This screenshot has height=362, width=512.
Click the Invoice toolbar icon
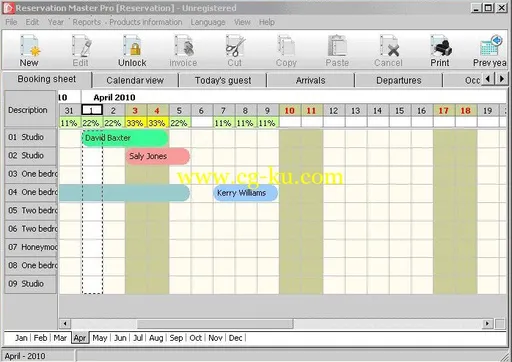(x=184, y=46)
